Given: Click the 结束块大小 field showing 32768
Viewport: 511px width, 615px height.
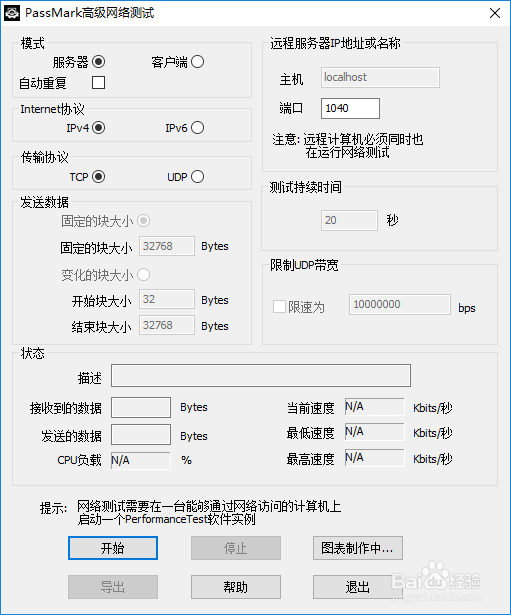Looking at the screenshot, I should tap(167, 326).
